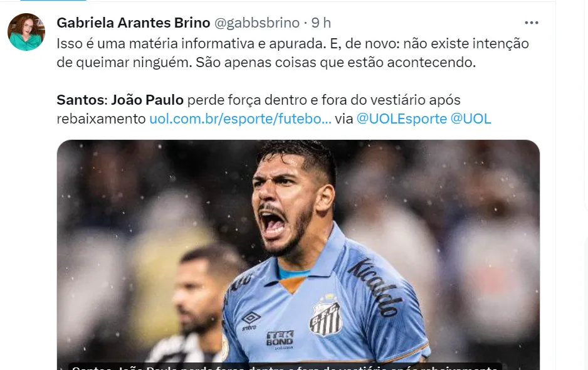
Task: Open the @UOLEsporte mention
Action: pos(402,119)
